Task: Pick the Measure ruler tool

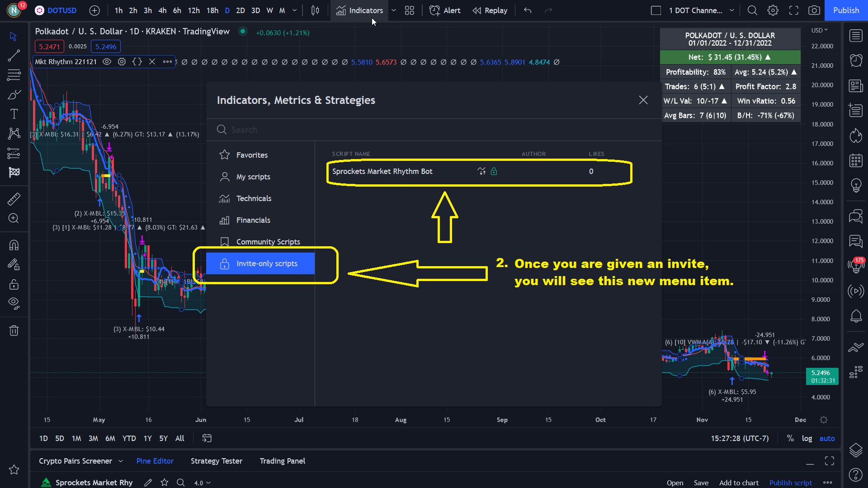Action: pos(14,199)
